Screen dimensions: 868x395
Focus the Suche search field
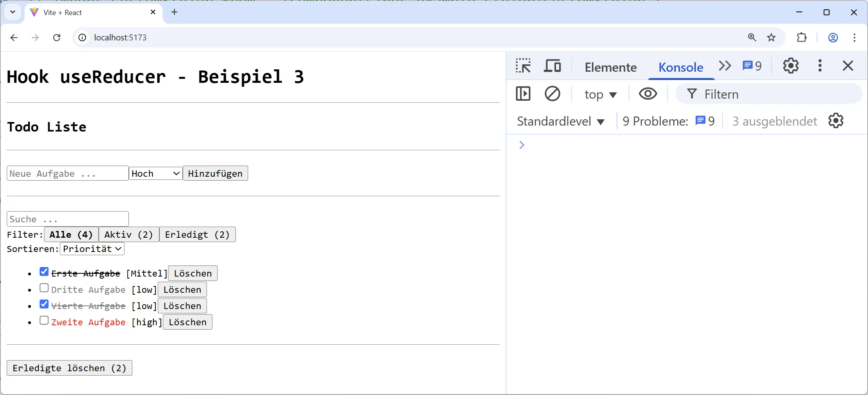click(x=68, y=219)
